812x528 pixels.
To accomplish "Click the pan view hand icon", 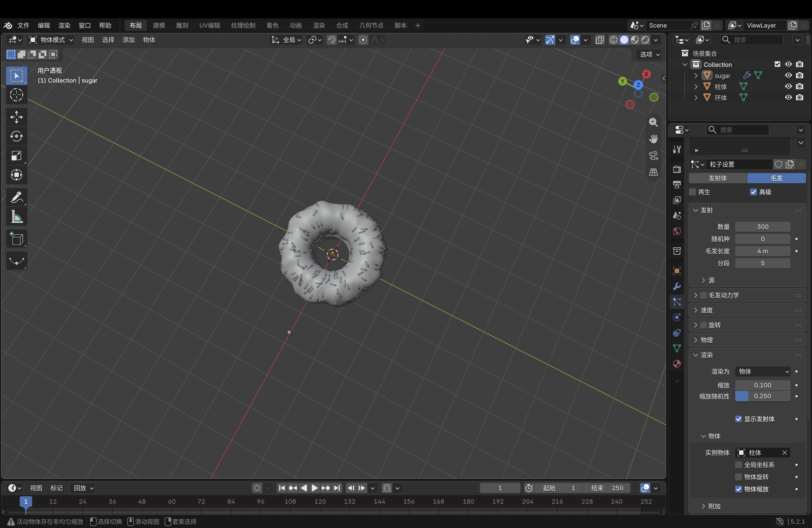I will 653,139.
